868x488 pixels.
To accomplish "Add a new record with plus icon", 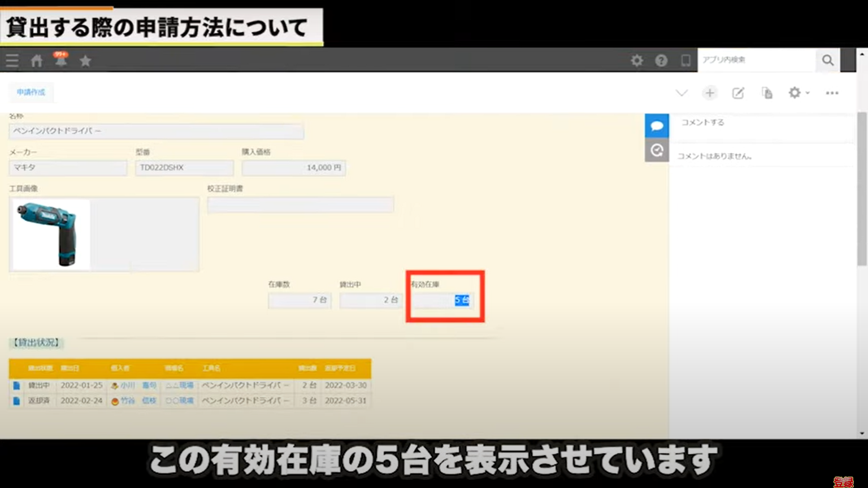I will [710, 93].
